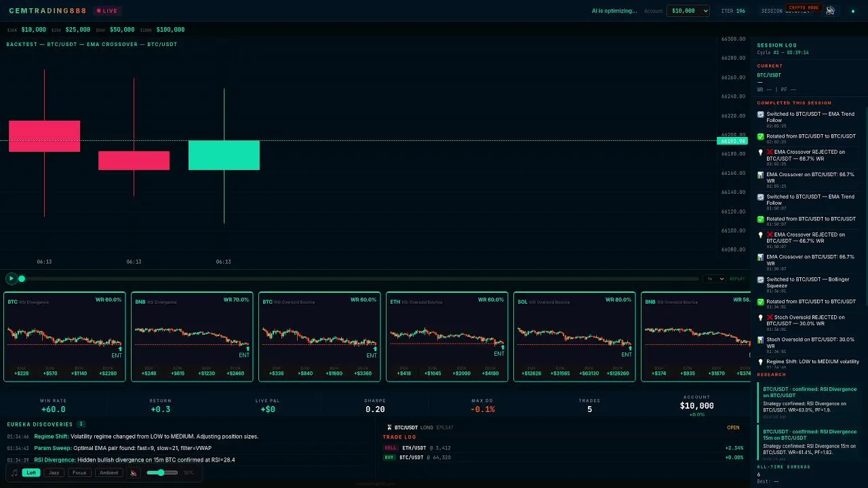Screen dimensions: 868x488
Task: Click the ALL-TIME EUREKAS heading
Action: (784, 467)
